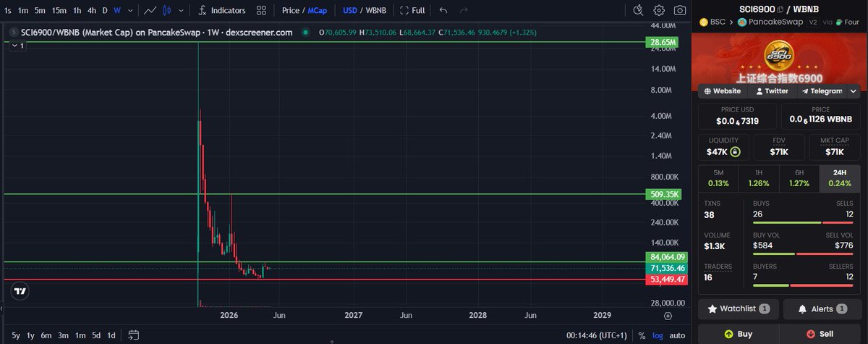
Task: Select the 5M stats period
Action: [x=718, y=178]
